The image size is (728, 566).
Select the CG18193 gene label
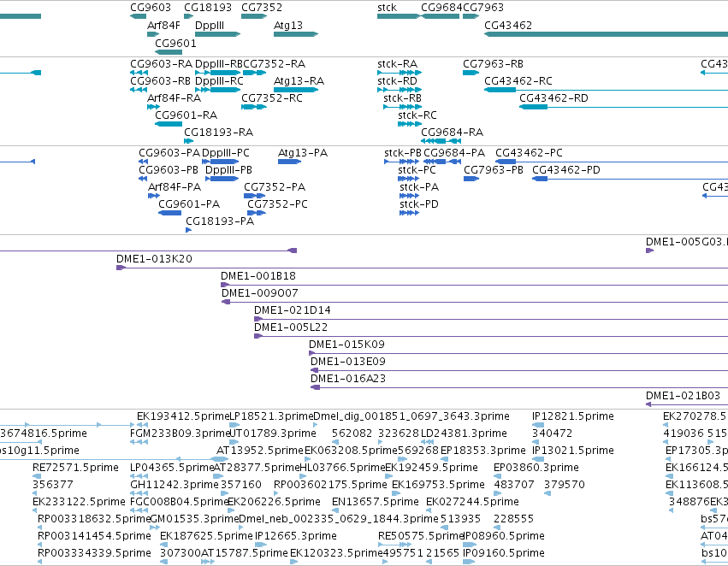(208, 8)
